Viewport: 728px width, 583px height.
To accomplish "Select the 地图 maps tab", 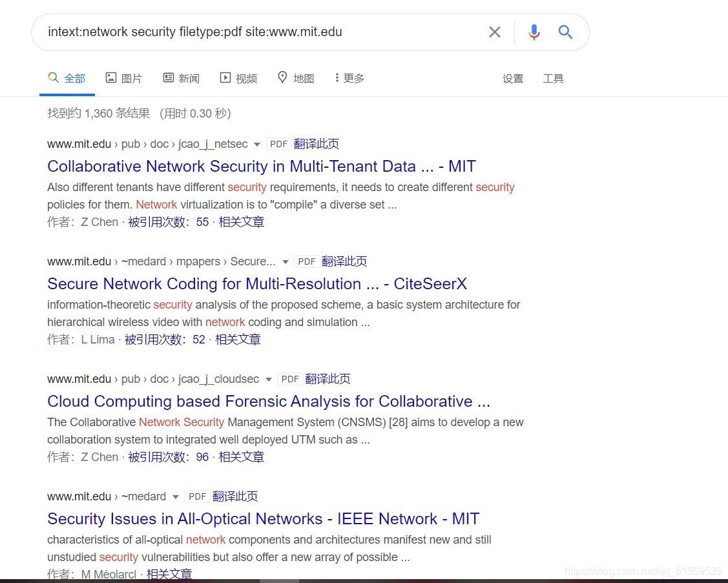I will (x=296, y=78).
